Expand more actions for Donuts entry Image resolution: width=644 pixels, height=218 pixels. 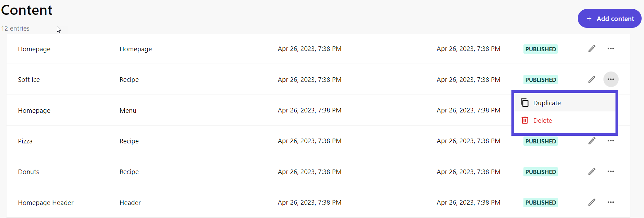pyautogui.click(x=611, y=172)
